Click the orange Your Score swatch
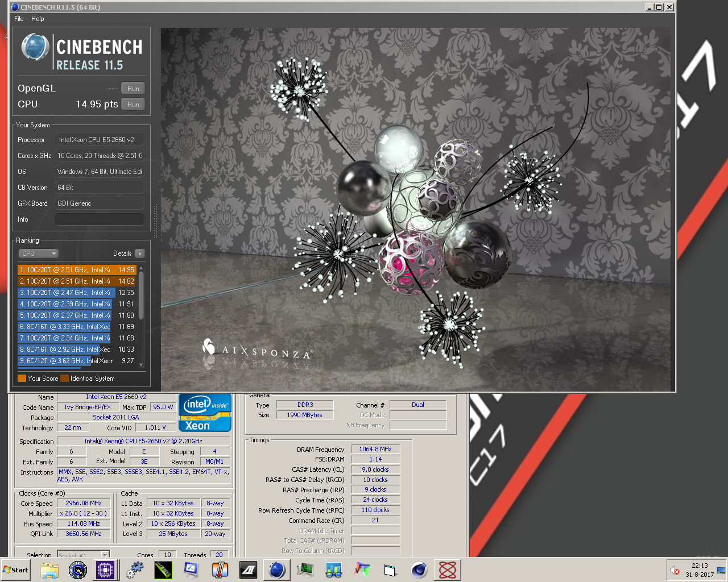 pyautogui.click(x=22, y=379)
